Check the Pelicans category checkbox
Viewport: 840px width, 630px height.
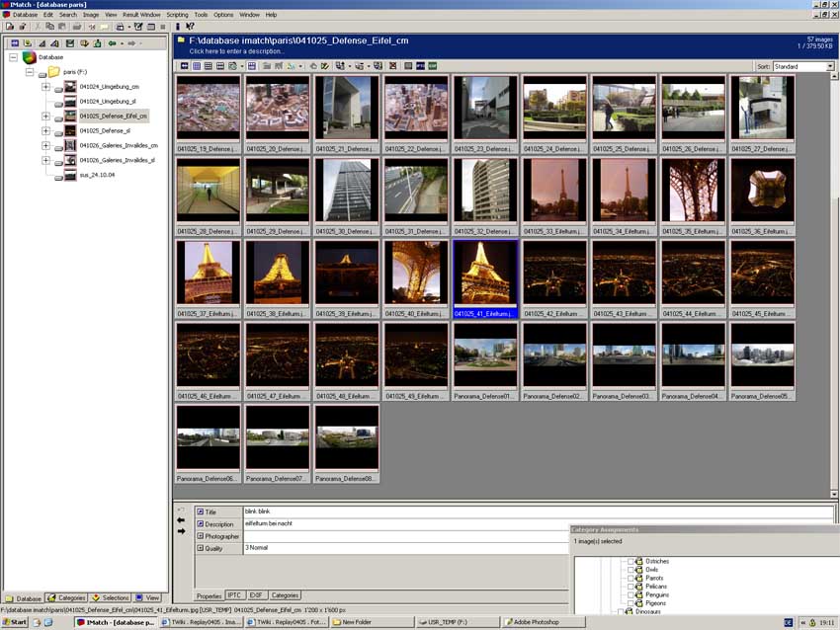(630, 587)
